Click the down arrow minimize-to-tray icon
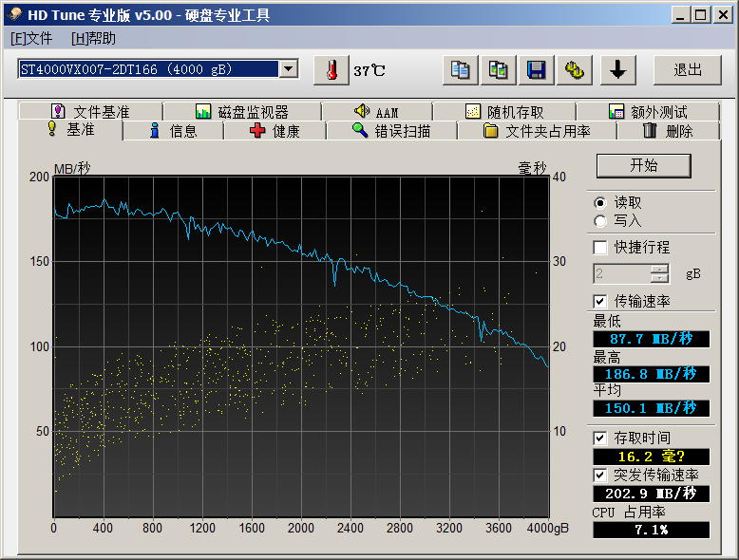This screenshot has width=739, height=560. 617,70
